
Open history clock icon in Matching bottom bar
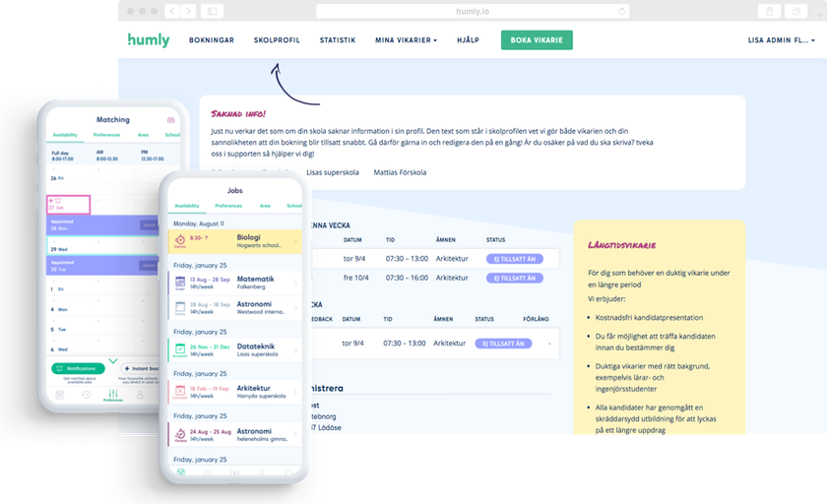click(x=86, y=395)
